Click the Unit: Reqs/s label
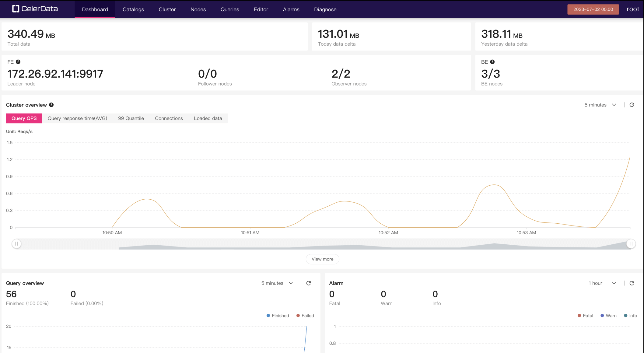 19,131
